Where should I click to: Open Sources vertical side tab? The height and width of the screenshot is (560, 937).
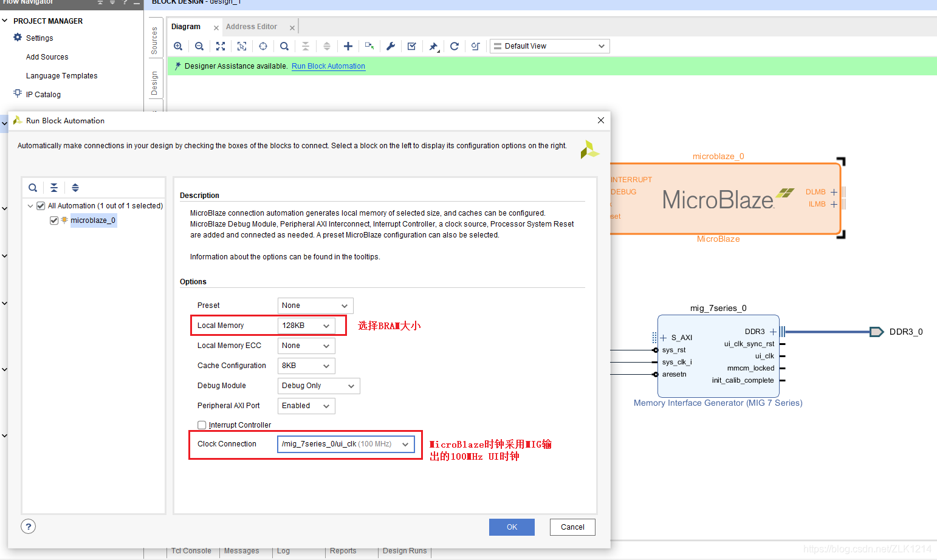(x=154, y=41)
